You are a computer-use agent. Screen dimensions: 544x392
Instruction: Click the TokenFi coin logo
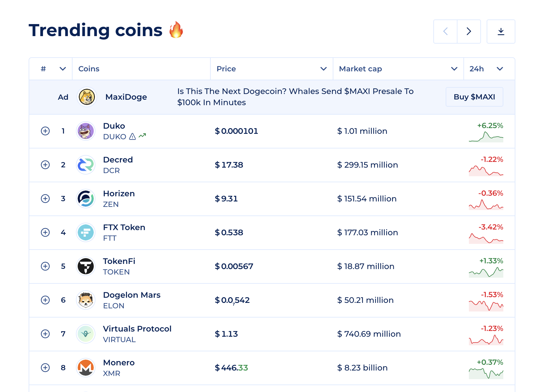[x=86, y=266]
